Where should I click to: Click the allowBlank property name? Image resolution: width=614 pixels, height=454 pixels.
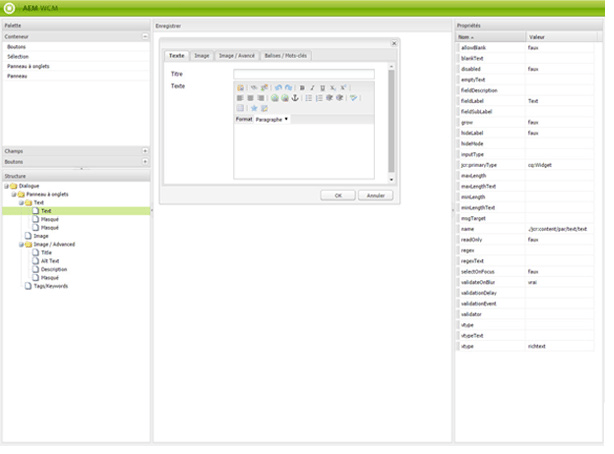click(x=473, y=48)
